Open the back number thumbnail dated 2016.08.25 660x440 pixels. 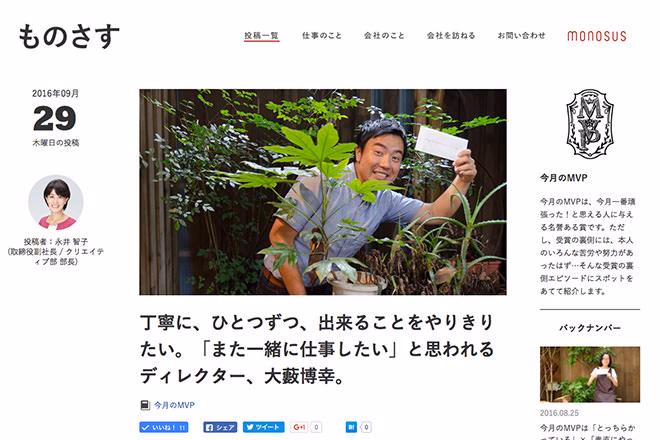(590, 374)
